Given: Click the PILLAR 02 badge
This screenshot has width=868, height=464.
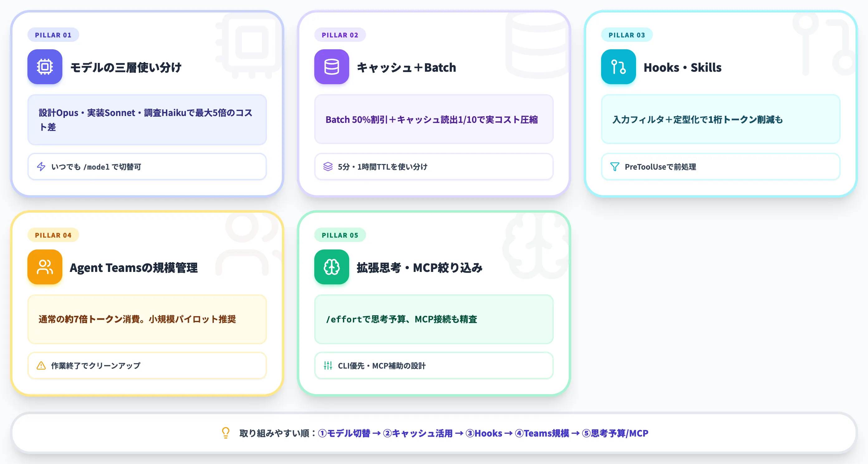Looking at the screenshot, I should [340, 35].
